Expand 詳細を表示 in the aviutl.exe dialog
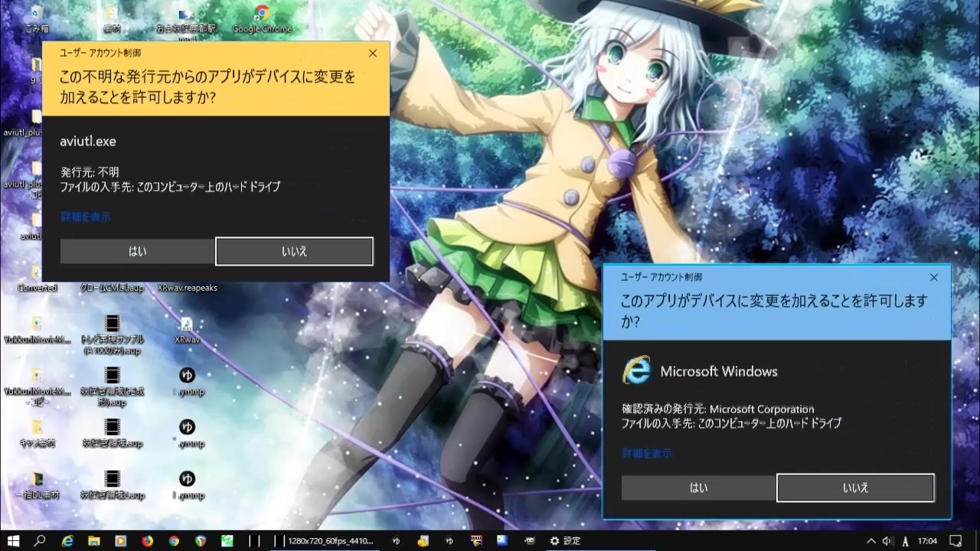The width and height of the screenshot is (980, 551). pos(86,217)
